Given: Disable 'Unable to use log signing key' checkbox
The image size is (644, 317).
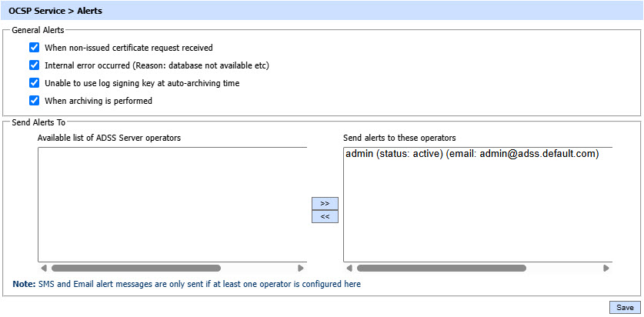Looking at the screenshot, I should [x=34, y=83].
